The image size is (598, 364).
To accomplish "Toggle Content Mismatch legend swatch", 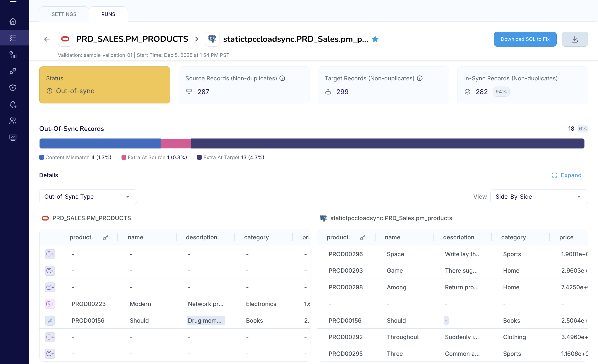I will pos(42,157).
